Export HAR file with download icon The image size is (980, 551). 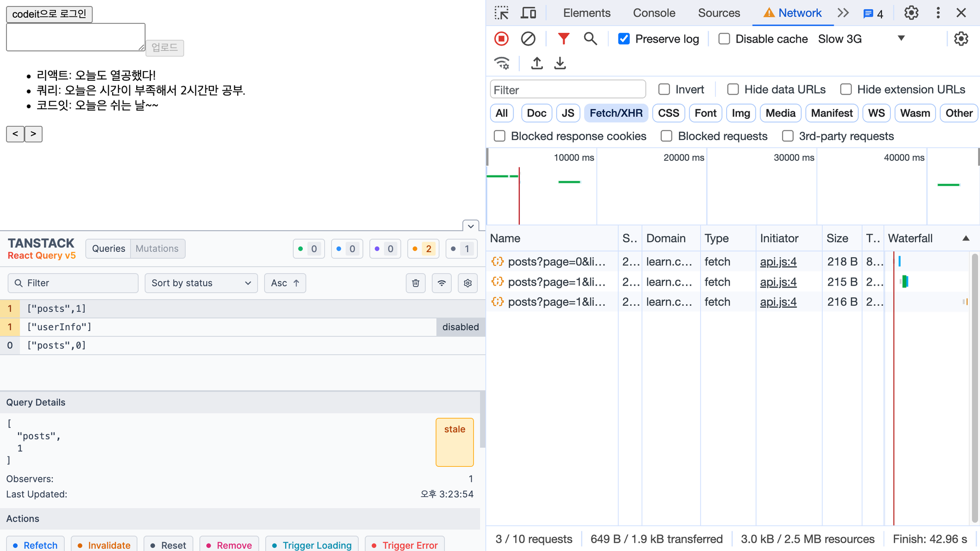(560, 63)
